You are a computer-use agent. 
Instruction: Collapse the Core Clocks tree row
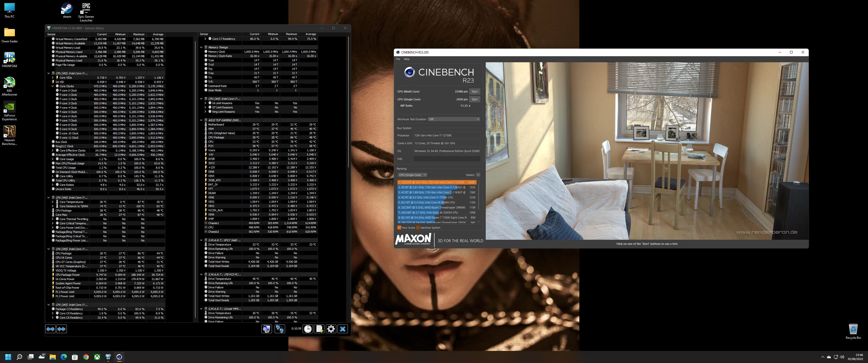[52, 86]
